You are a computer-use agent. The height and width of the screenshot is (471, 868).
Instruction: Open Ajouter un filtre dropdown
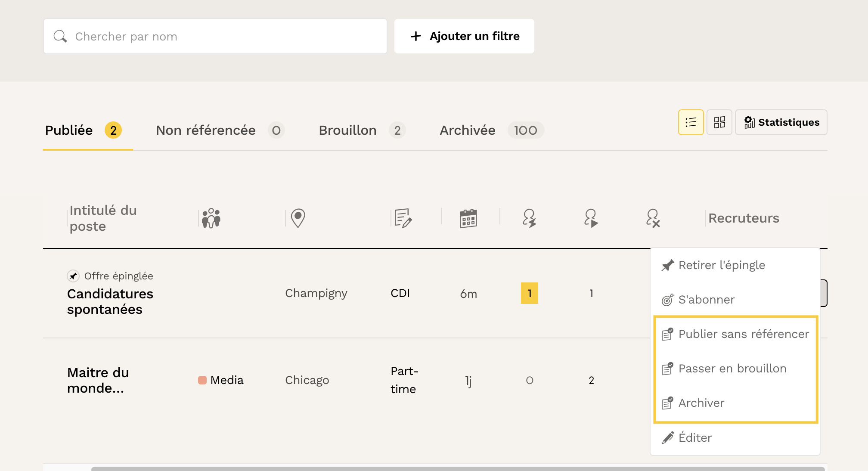pyautogui.click(x=464, y=36)
